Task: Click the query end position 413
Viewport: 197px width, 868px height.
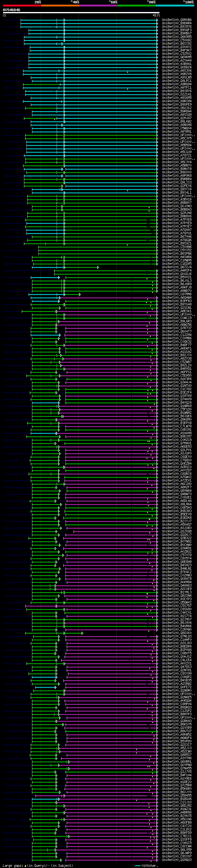Action: point(155,15)
